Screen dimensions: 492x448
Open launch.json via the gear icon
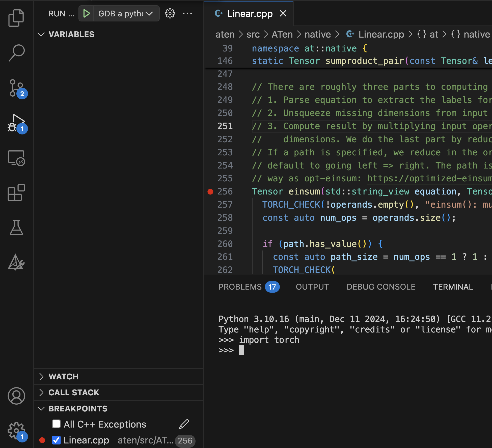[x=170, y=14]
